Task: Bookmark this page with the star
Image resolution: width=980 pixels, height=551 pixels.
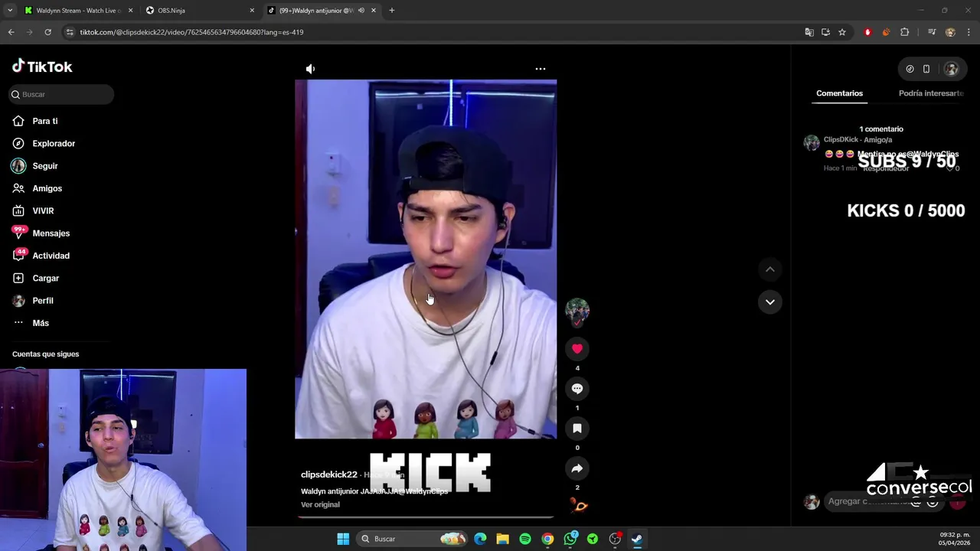Action: [842, 32]
